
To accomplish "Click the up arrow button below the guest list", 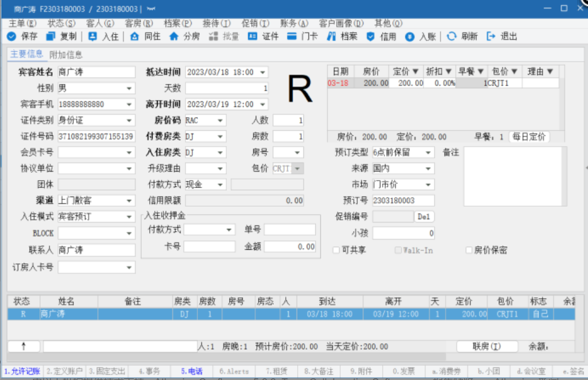I will [24, 347].
